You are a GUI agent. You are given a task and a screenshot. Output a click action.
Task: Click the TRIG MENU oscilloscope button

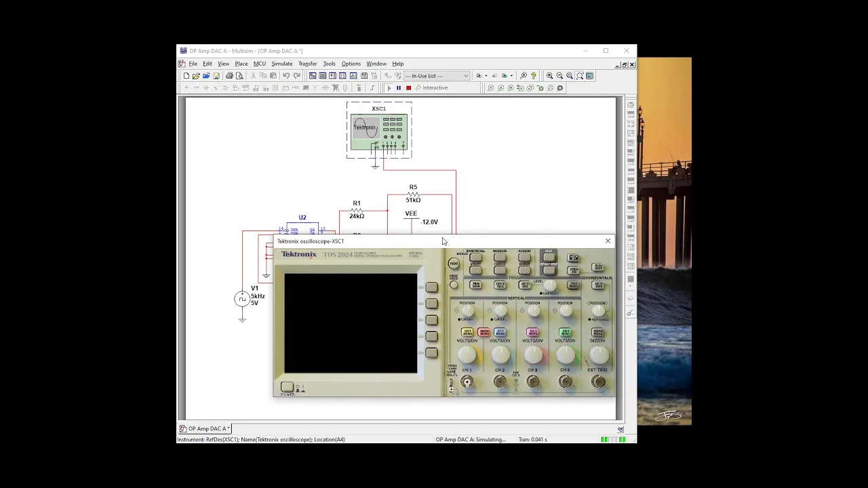(x=573, y=285)
